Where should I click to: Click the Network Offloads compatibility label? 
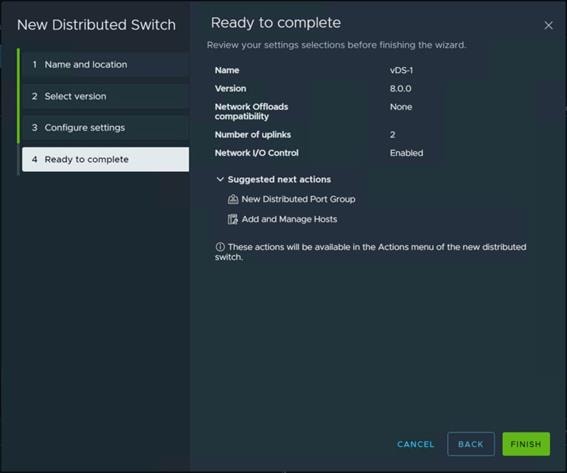[251, 111]
